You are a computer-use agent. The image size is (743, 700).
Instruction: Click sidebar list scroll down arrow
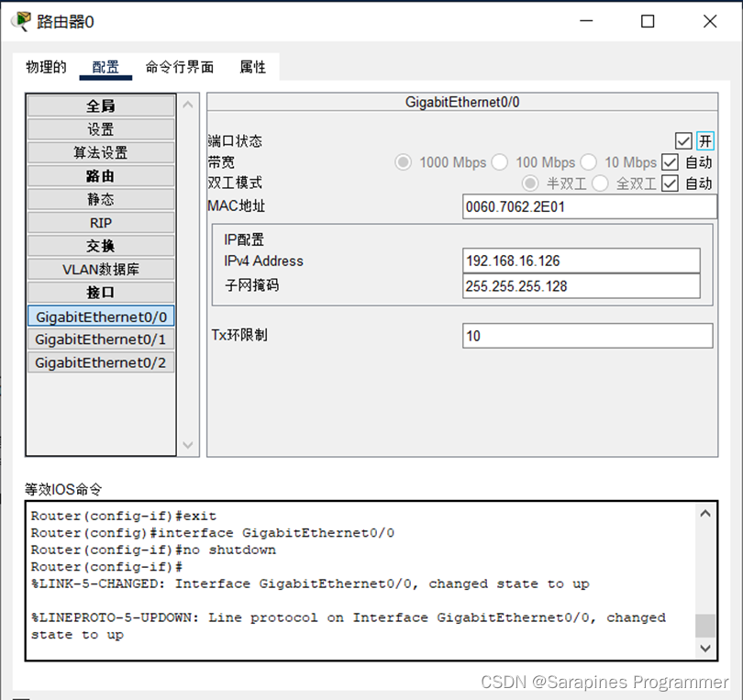(x=188, y=445)
